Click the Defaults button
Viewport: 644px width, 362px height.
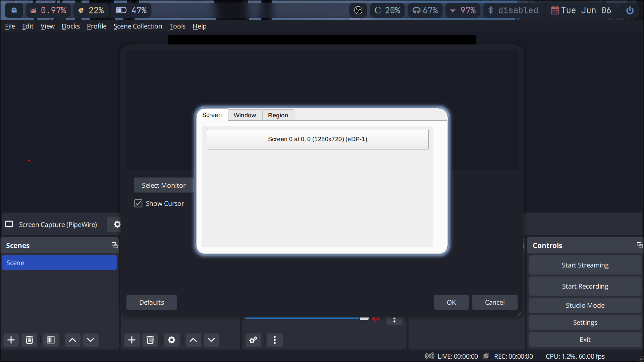151,302
